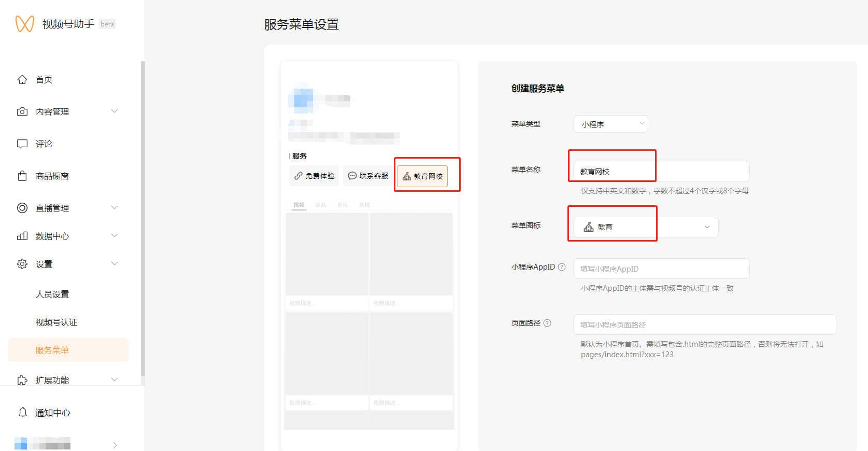Screen dimensions: 868x451
Task: Click the 评论 comment bubble icon
Action: [22, 144]
